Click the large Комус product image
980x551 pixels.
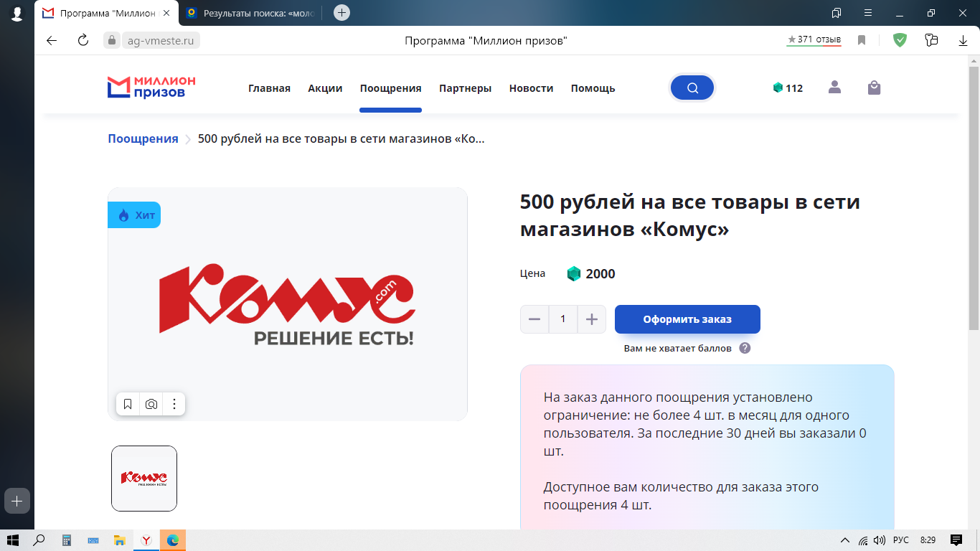tap(288, 304)
